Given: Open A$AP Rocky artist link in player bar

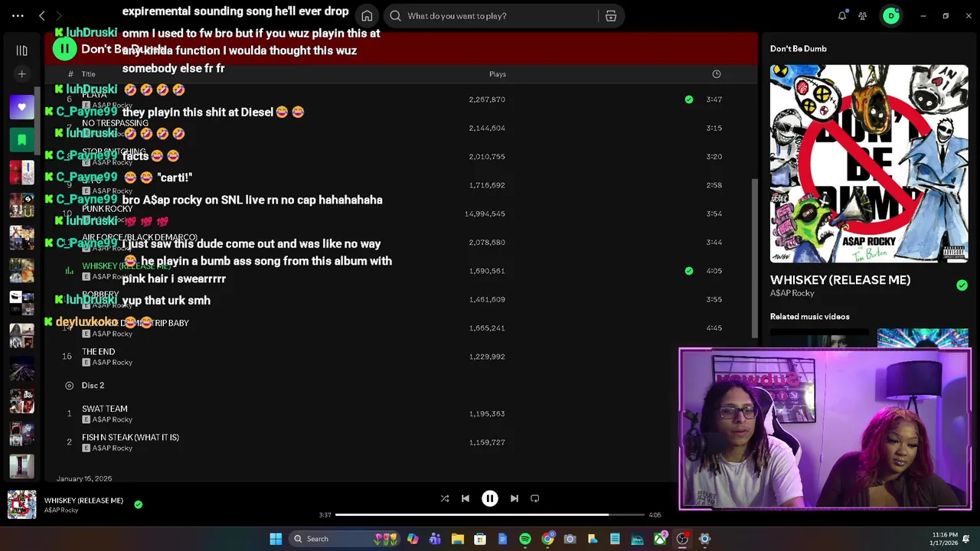Looking at the screenshot, I should coord(61,510).
